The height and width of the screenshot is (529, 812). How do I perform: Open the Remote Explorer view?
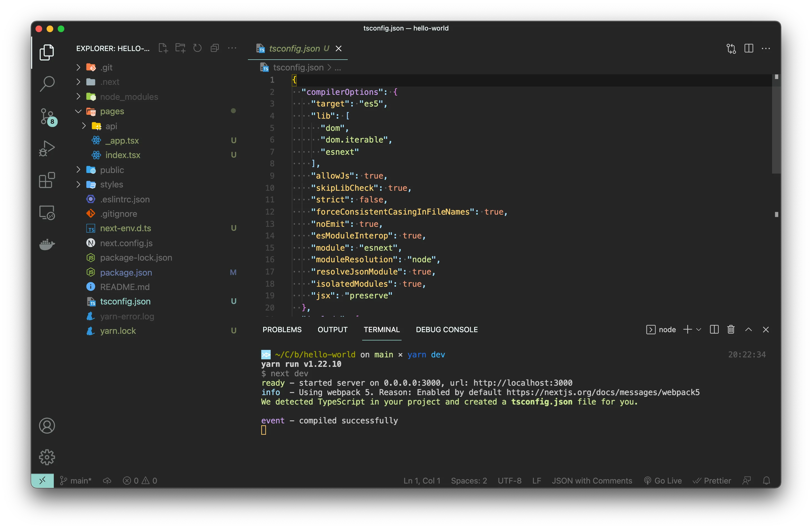click(47, 212)
